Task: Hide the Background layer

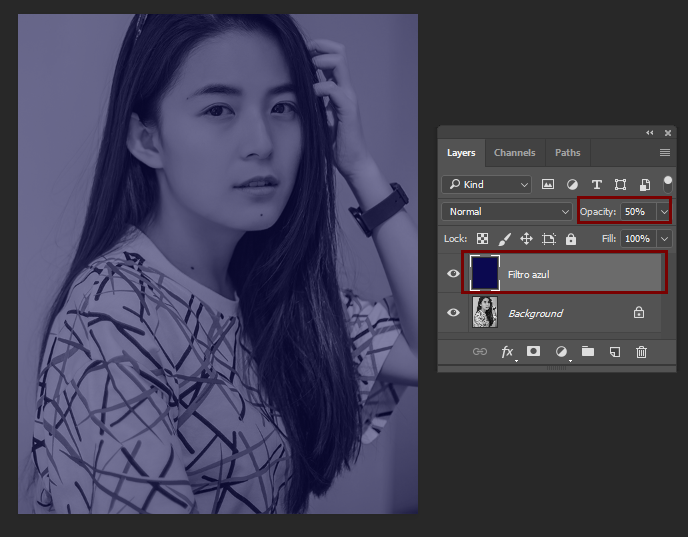Action: 453,312
